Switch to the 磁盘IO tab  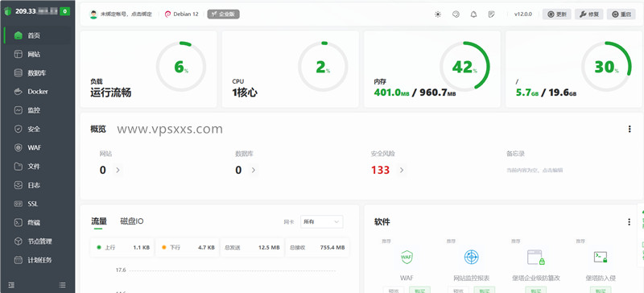(132, 221)
